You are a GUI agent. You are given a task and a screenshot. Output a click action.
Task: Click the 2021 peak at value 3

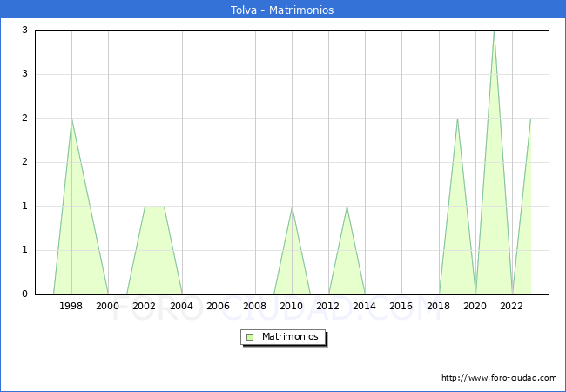494,31
